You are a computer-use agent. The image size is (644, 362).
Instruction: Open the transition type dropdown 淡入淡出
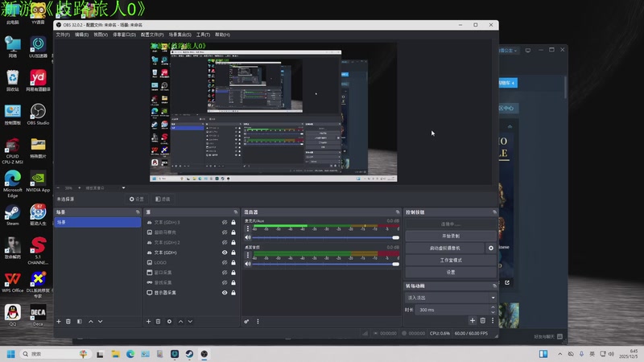[451, 298]
